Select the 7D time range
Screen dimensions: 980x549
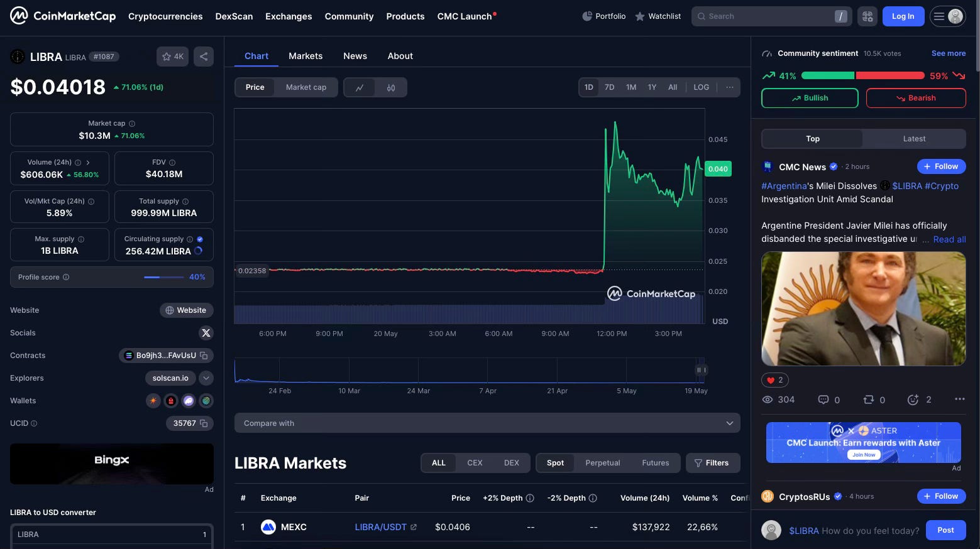pos(609,87)
